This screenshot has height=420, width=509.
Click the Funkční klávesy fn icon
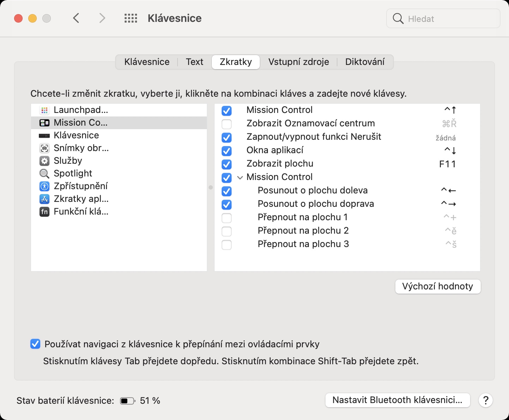[44, 212]
